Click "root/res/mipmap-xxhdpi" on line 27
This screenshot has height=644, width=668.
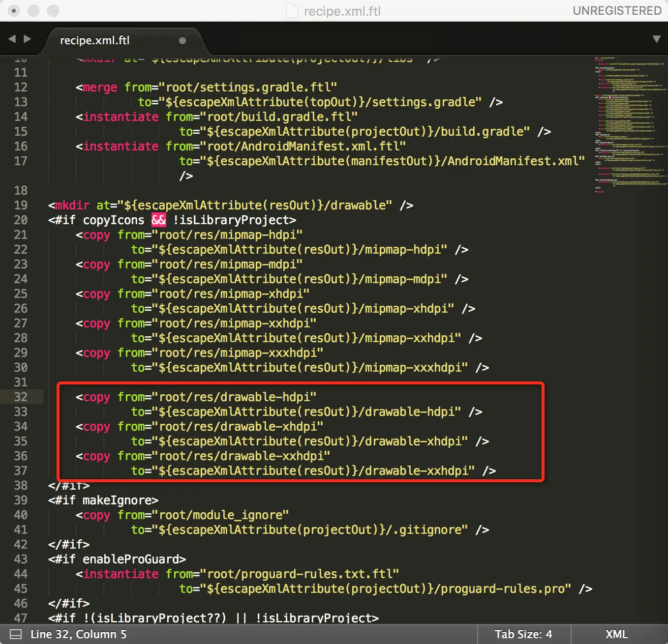pos(234,323)
